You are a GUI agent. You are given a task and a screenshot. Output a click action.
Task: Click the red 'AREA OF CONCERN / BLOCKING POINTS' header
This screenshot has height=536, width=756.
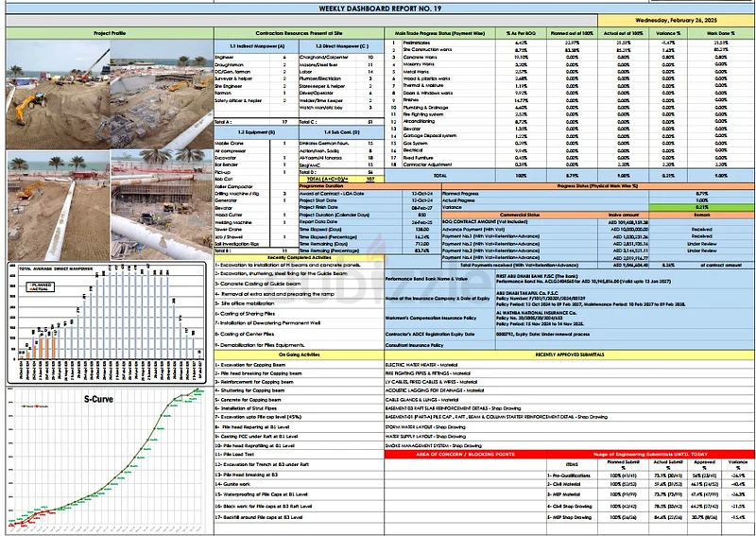[x=465, y=455]
